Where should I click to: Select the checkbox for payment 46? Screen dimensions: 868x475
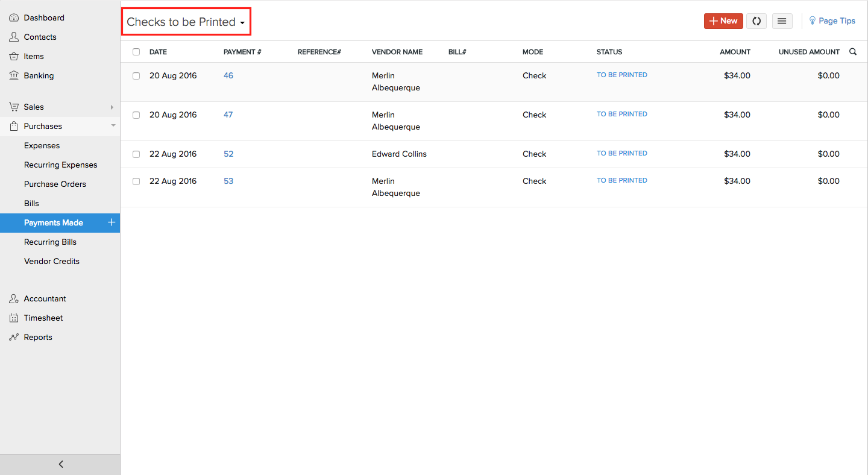pyautogui.click(x=136, y=76)
